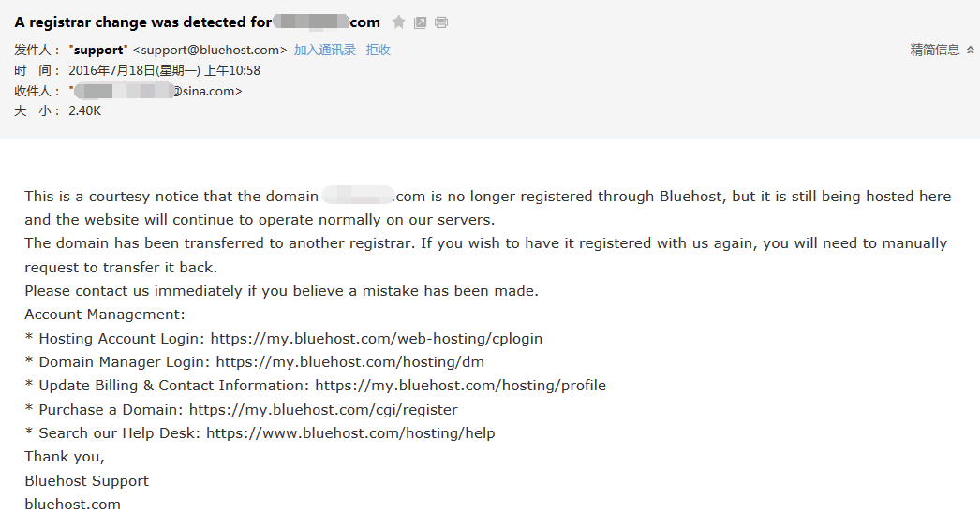This screenshot has width=980, height=527.
Task: Open the Domain Manager Login URL
Action: pyautogui.click(x=349, y=361)
